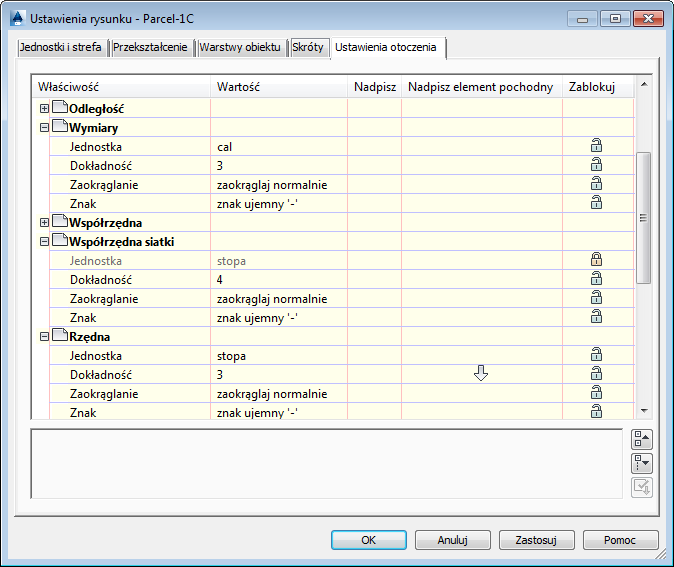Click the description text box below table
Viewport: 674px width, 567px height.
coord(327,463)
